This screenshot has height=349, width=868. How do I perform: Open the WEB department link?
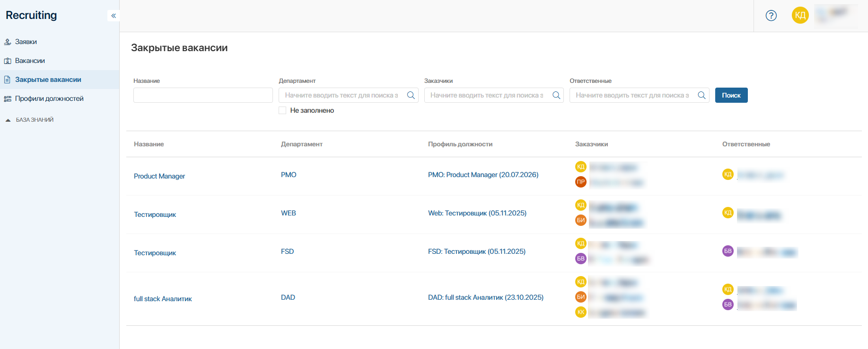pyautogui.click(x=289, y=213)
